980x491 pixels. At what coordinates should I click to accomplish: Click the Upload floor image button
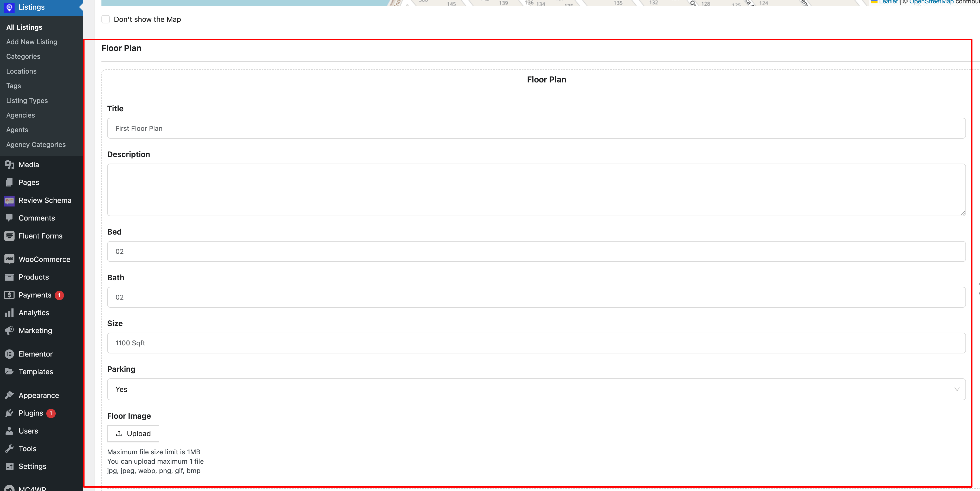tap(133, 434)
